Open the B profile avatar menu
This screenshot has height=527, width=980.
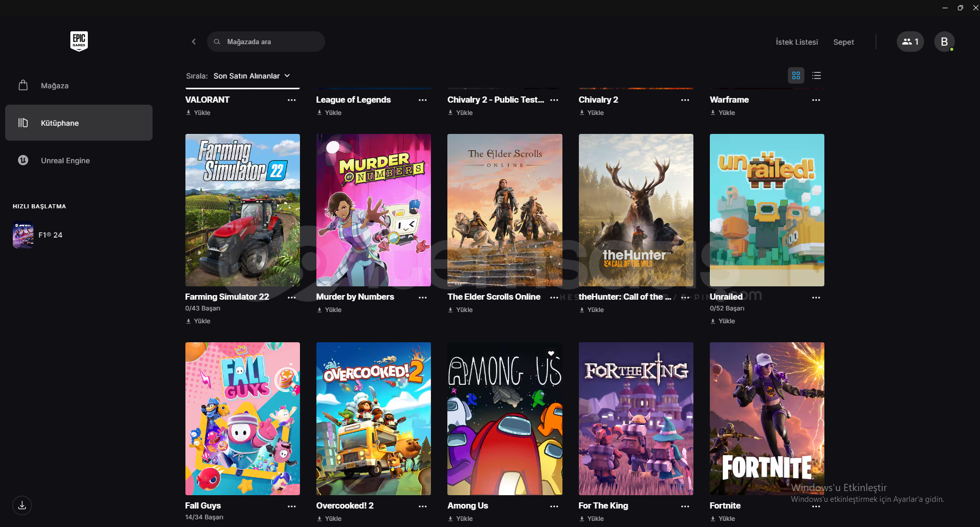tap(944, 42)
